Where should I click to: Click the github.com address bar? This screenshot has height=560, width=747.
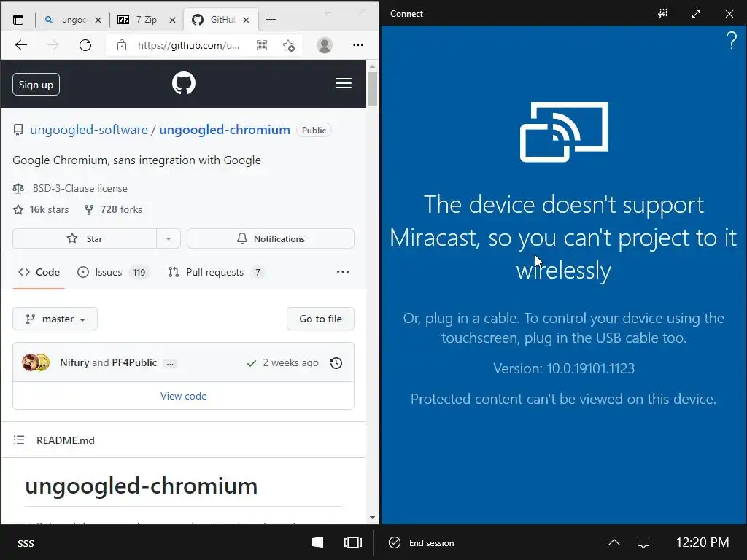(189, 45)
